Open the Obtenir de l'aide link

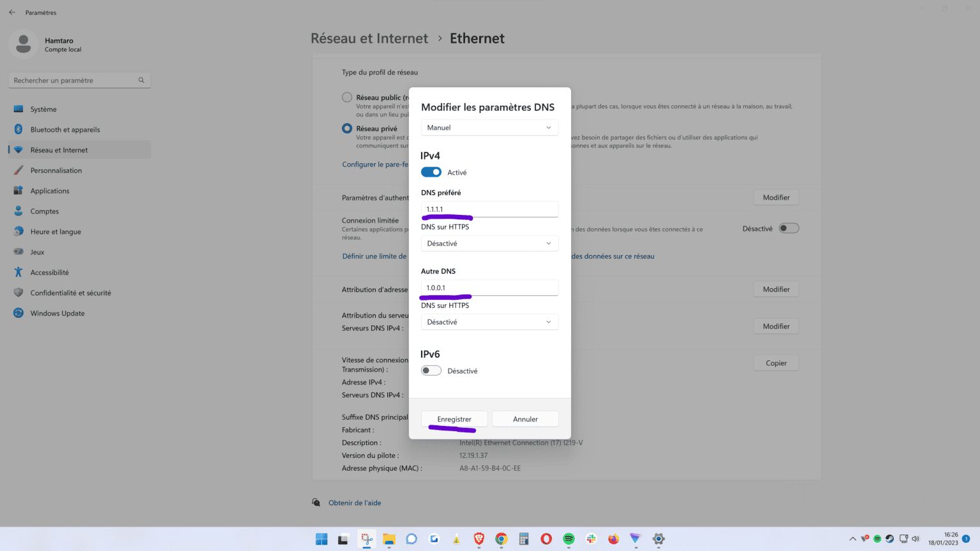355,503
